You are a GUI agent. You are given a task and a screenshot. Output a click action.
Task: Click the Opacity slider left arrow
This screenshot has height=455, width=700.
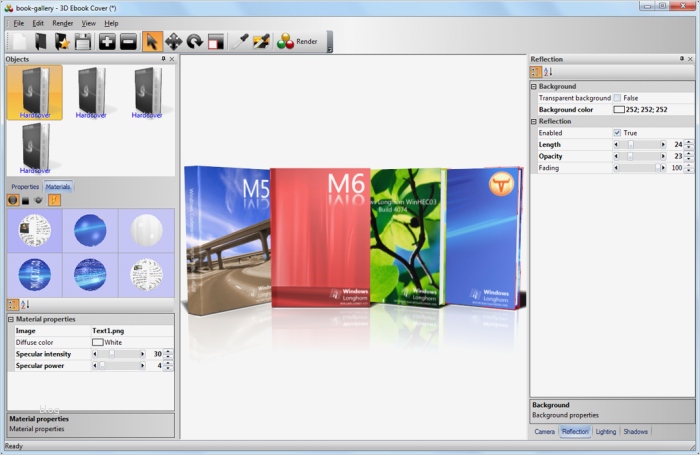point(617,156)
